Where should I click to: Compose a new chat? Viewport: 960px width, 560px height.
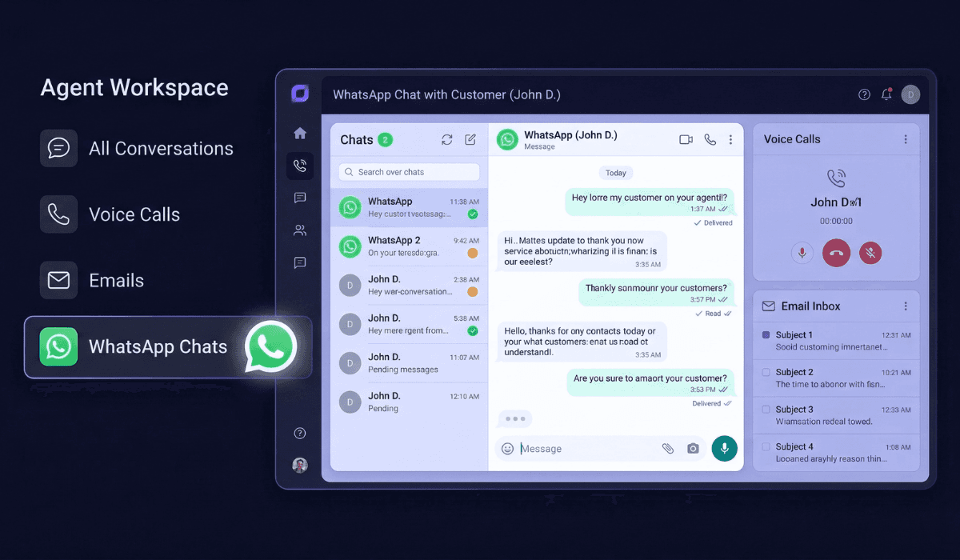coord(470,140)
